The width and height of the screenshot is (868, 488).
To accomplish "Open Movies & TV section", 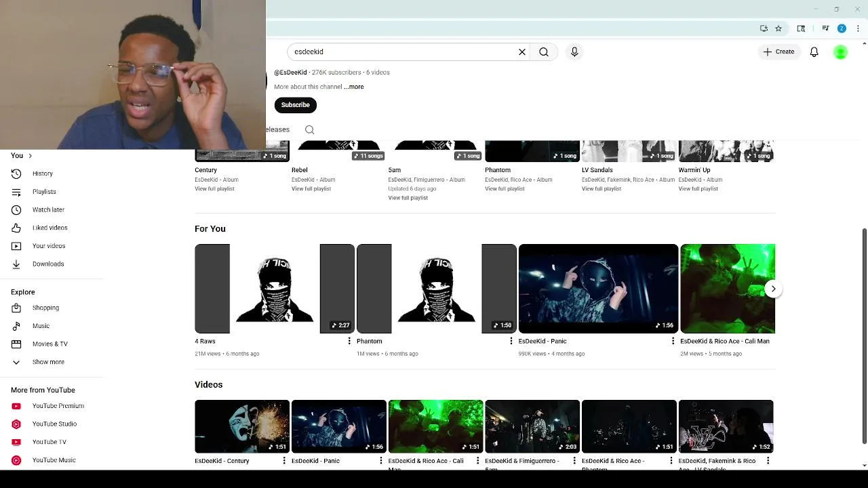I will coord(52,344).
